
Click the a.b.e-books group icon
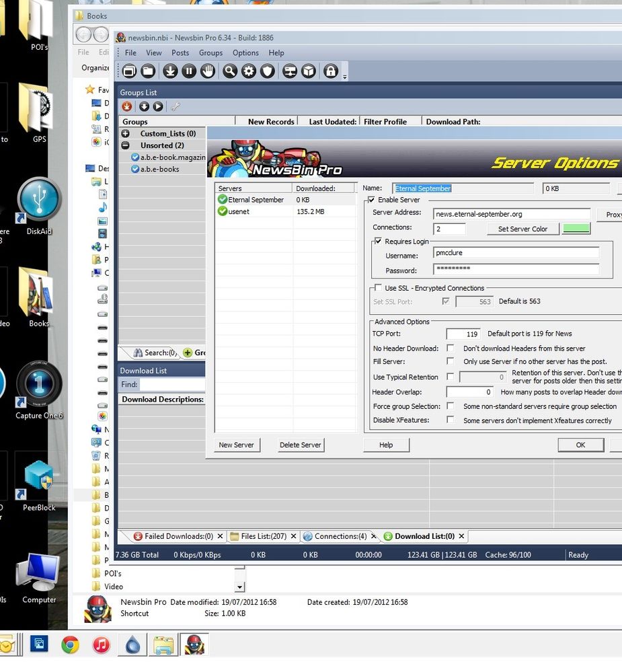pyautogui.click(x=135, y=169)
